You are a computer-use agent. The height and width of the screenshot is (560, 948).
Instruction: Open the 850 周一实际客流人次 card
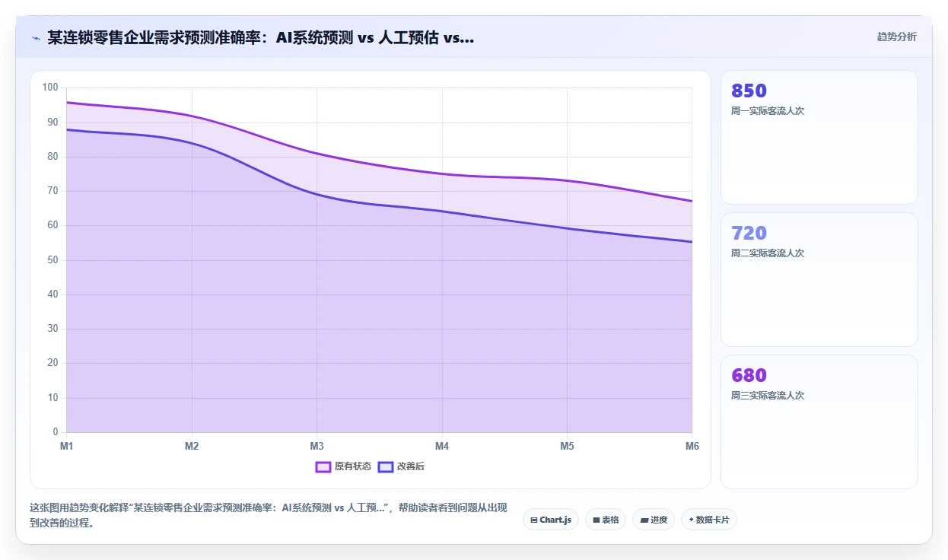pyautogui.click(x=819, y=137)
